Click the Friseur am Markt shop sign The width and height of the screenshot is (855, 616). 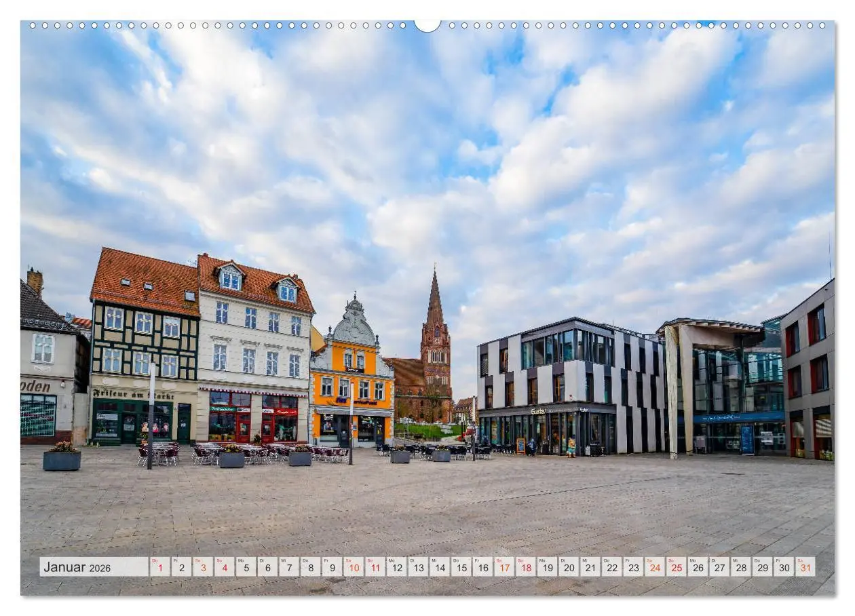(x=133, y=393)
